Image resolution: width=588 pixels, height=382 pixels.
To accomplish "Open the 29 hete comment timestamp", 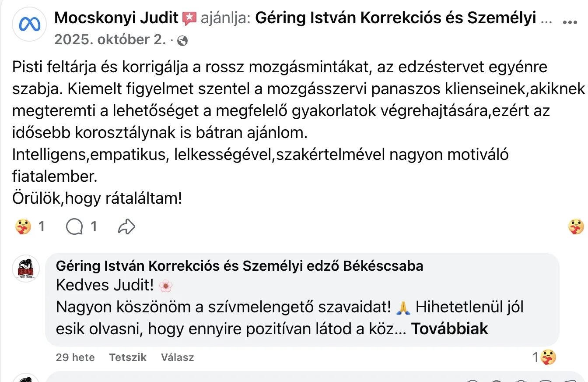I will point(75,357).
